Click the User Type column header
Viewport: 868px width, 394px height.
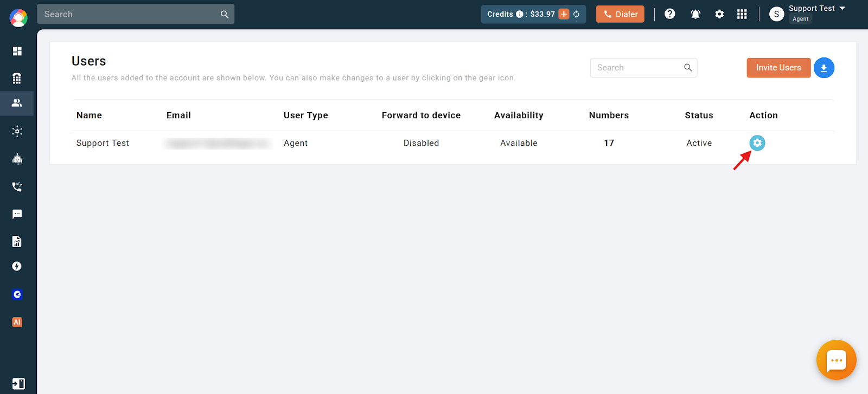[306, 115]
